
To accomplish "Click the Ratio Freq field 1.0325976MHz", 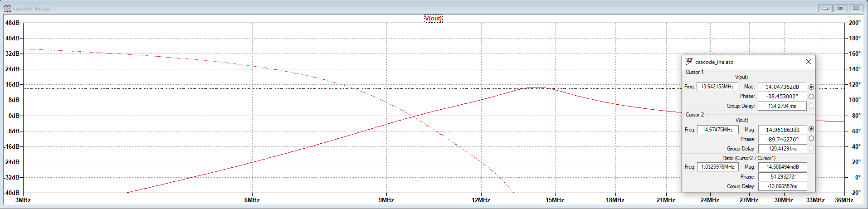I will pyautogui.click(x=717, y=167).
